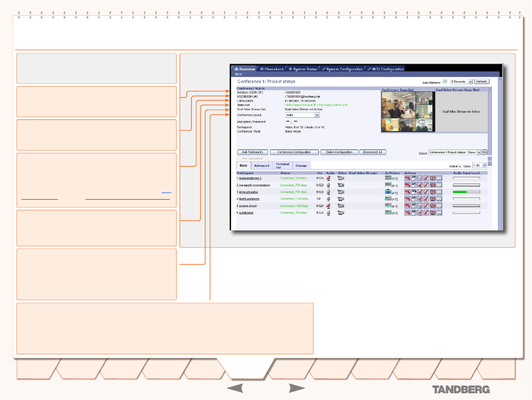The image size is (532, 400).
Task: Click the microphone mute action icon in participant 4 row
Action: pyautogui.click(x=420, y=199)
